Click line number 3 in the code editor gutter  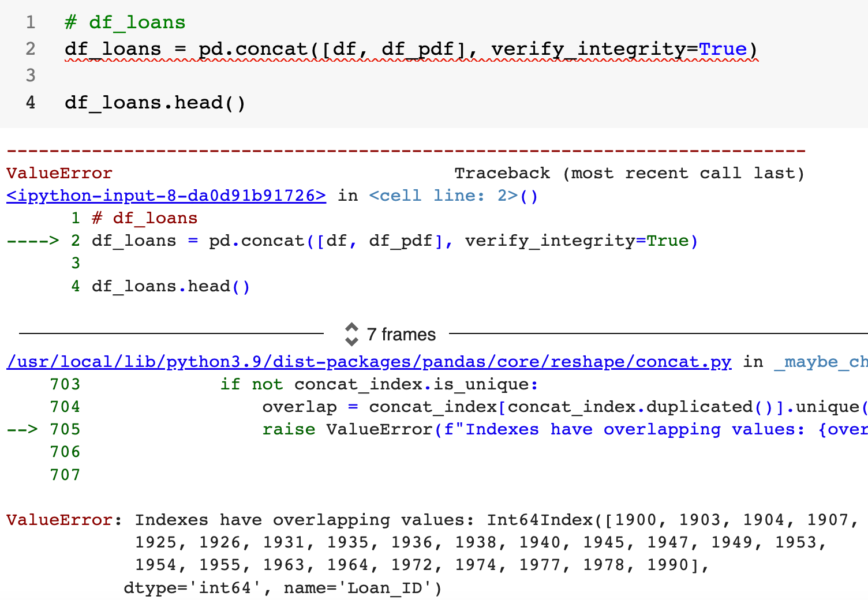pos(31,76)
